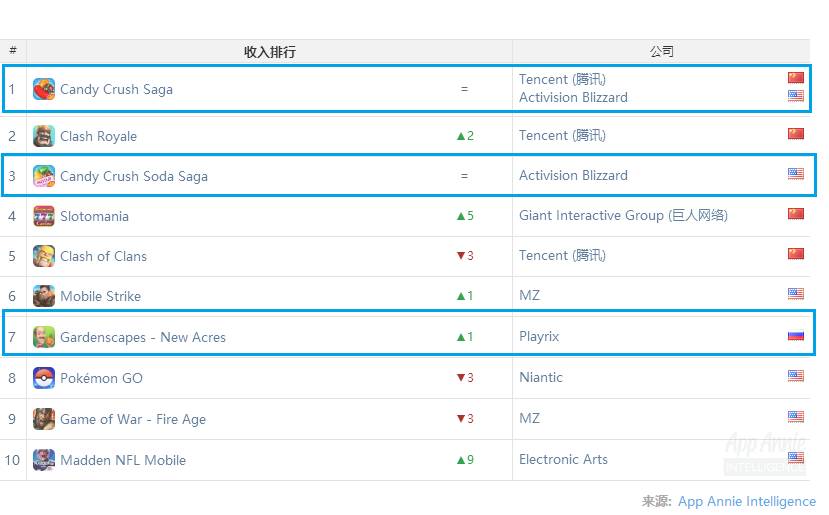This screenshot has height=515, width=829.
Task: Select the Niantic company name
Action: [x=541, y=377]
